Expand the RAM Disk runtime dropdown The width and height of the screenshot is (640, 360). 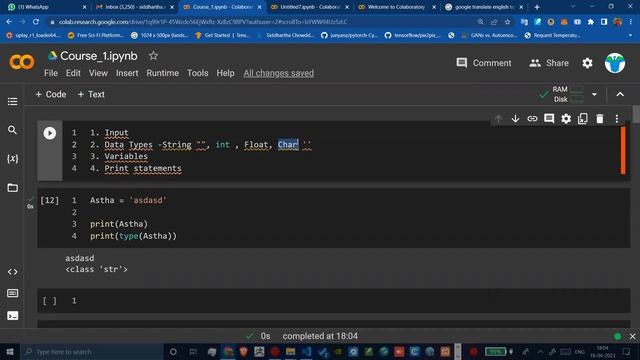point(594,94)
